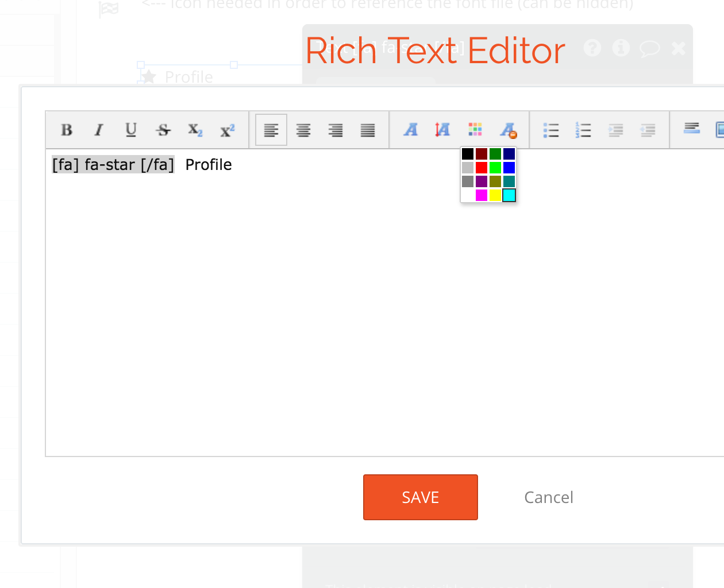Image resolution: width=724 pixels, height=588 pixels.
Task: Insert a numbered list
Action: (x=583, y=130)
